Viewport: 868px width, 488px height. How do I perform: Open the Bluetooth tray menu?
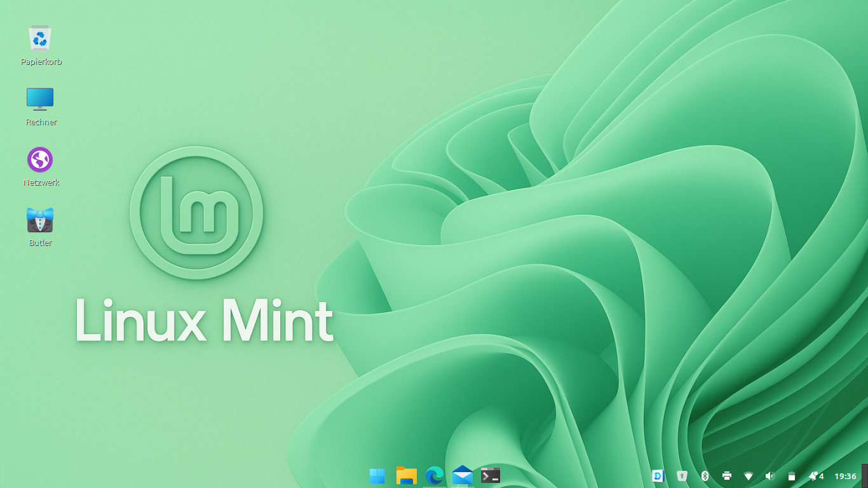tap(705, 476)
